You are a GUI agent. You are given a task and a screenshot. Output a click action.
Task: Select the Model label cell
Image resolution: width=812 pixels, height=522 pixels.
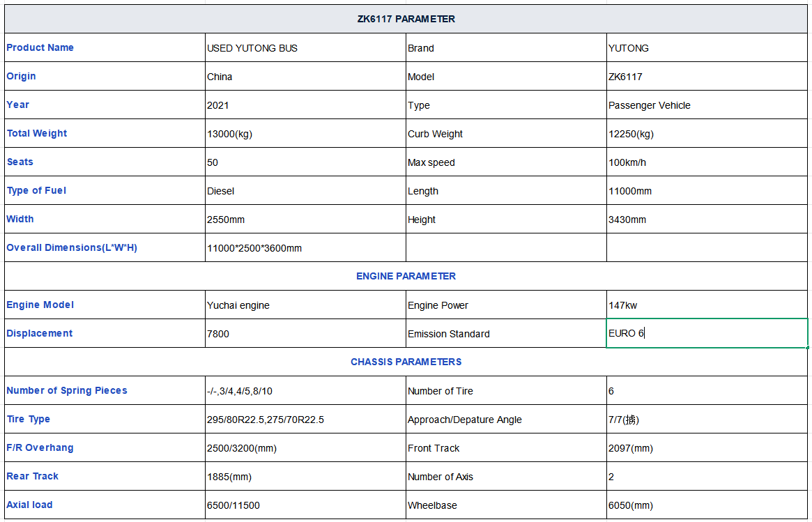click(x=506, y=76)
